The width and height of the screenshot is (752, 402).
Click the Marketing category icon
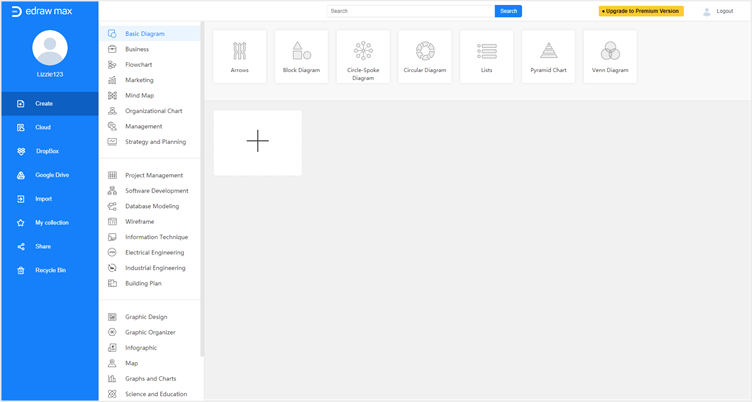tap(112, 80)
